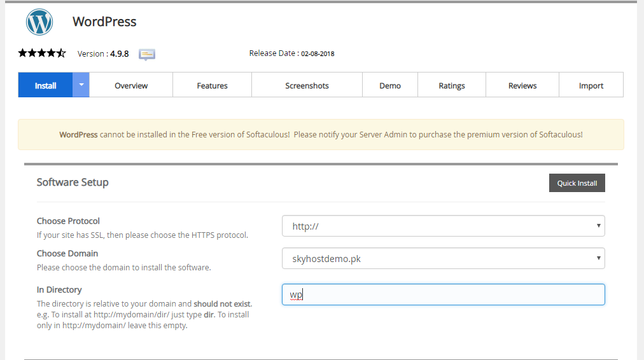The height and width of the screenshot is (360, 644).
Task: Open the Choose Domain skyhostdemo.pk dropdown
Action: click(x=443, y=258)
